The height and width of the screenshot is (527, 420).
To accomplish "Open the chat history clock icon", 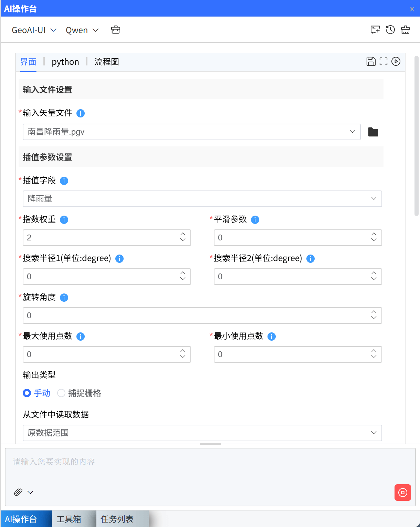I will pos(390,30).
